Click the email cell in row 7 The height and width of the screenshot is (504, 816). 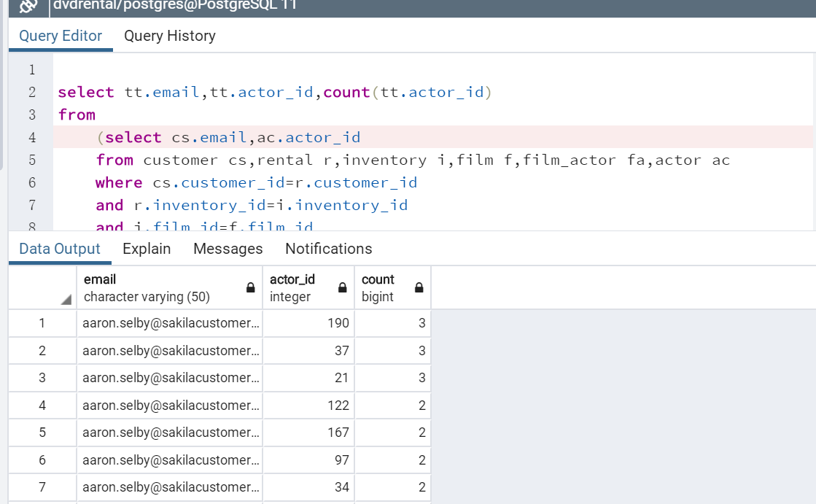point(170,487)
